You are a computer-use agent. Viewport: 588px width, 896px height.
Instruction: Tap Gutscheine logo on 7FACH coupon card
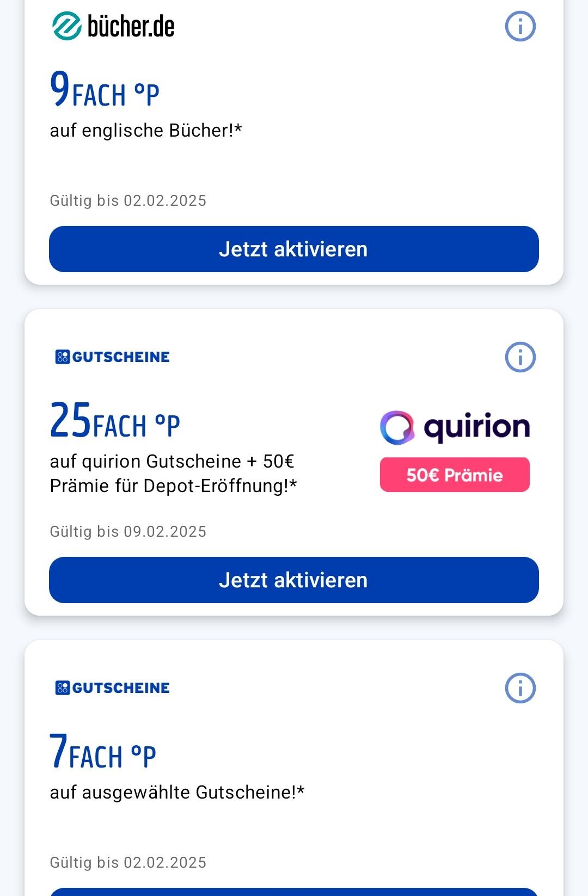113,688
